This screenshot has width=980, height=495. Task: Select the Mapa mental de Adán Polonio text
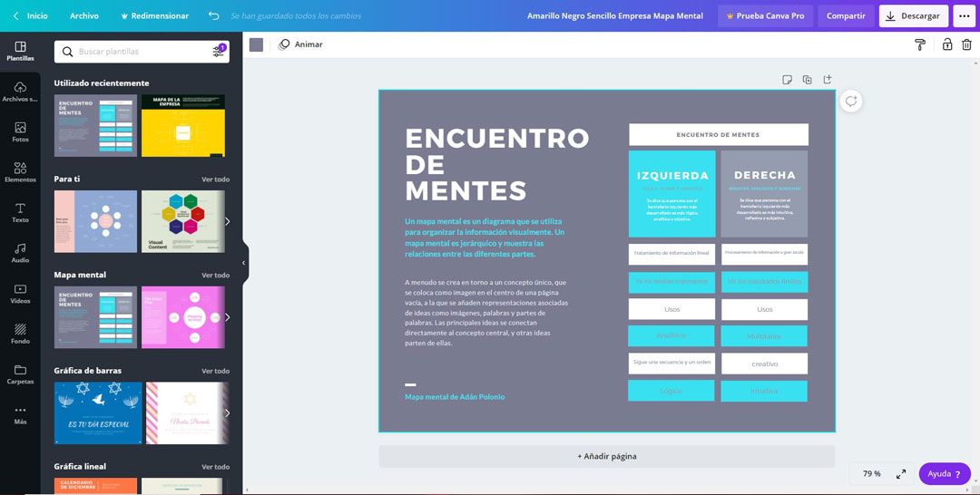pyautogui.click(x=455, y=396)
